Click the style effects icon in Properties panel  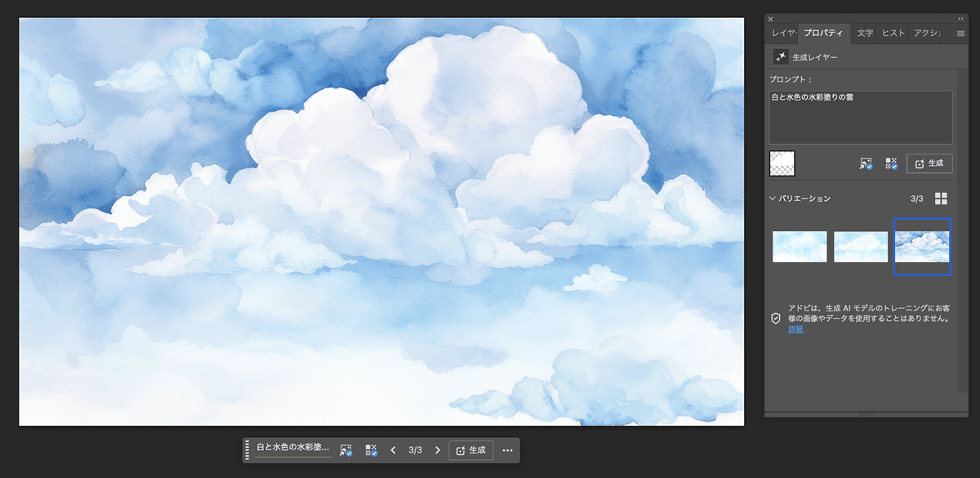tap(891, 163)
